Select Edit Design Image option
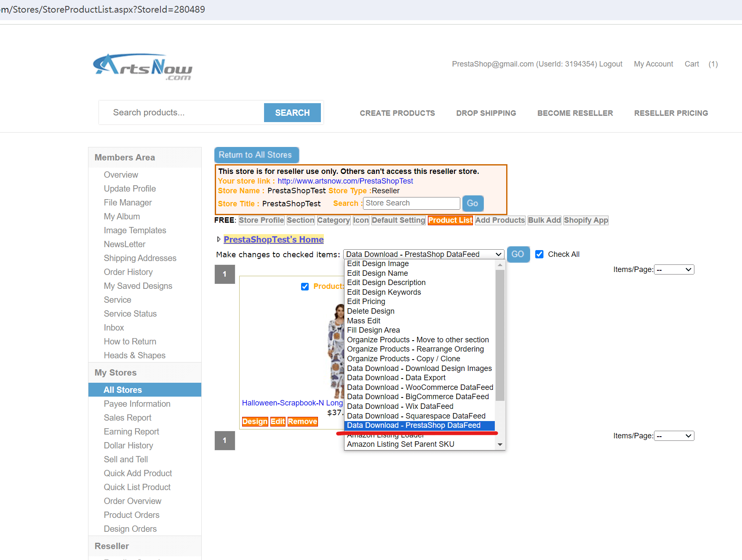The height and width of the screenshot is (560, 742). [419, 264]
